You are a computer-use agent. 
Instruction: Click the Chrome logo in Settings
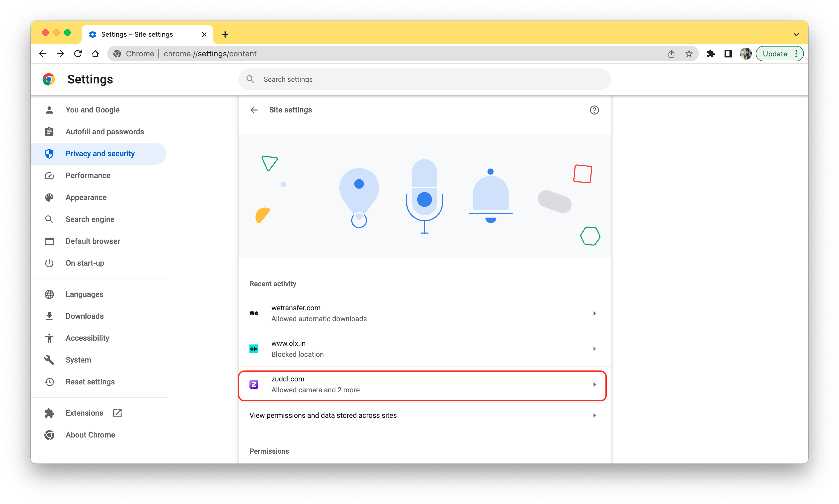click(49, 79)
